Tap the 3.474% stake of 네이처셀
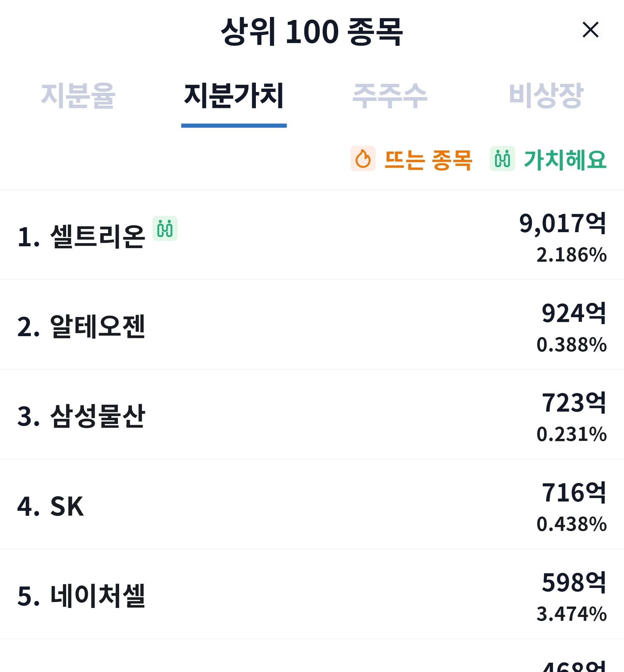624x672 pixels. (x=572, y=614)
